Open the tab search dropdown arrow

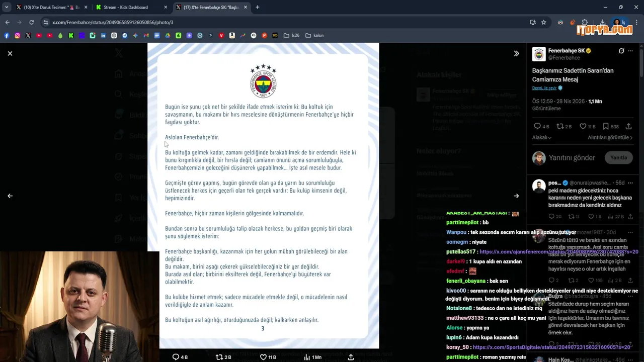pos(6,8)
